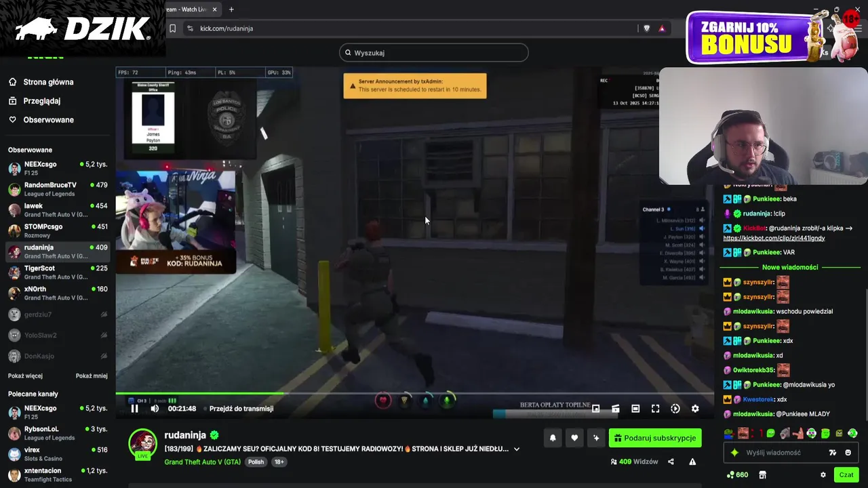Open Grand Theft Auto V (GTA) category link
The width and height of the screenshot is (868, 488).
click(x=202, y=462)
